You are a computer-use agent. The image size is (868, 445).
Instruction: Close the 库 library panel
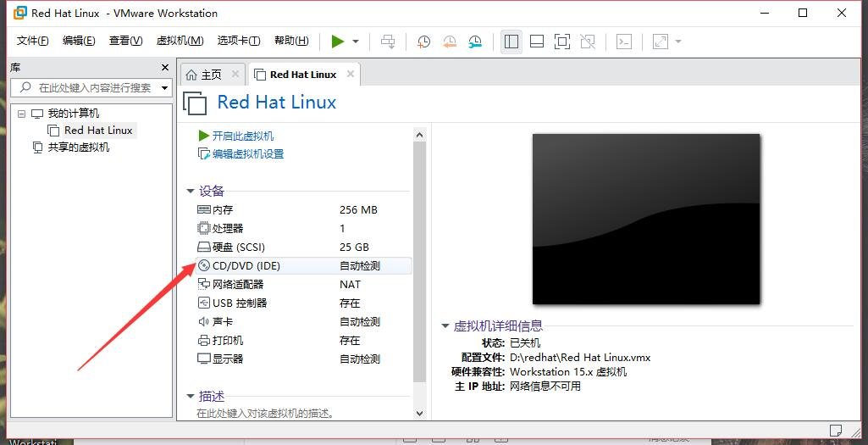[x=165, y=67]
